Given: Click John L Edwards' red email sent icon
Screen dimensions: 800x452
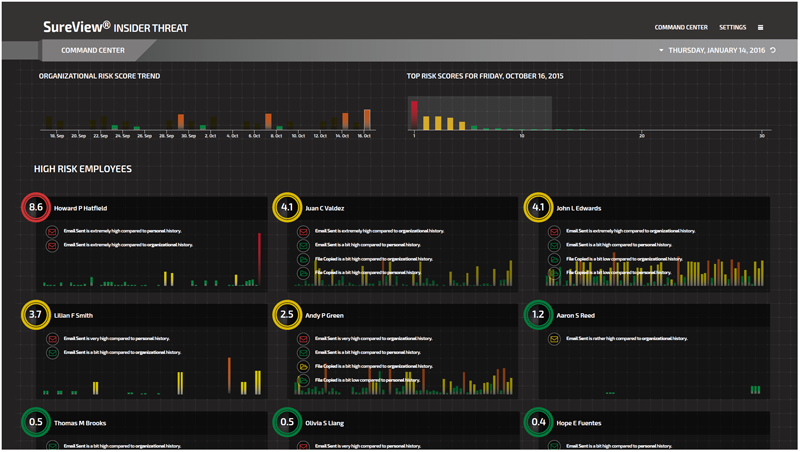Looking at the screenshot, I should pyautogui.click(x=554, y=232).
